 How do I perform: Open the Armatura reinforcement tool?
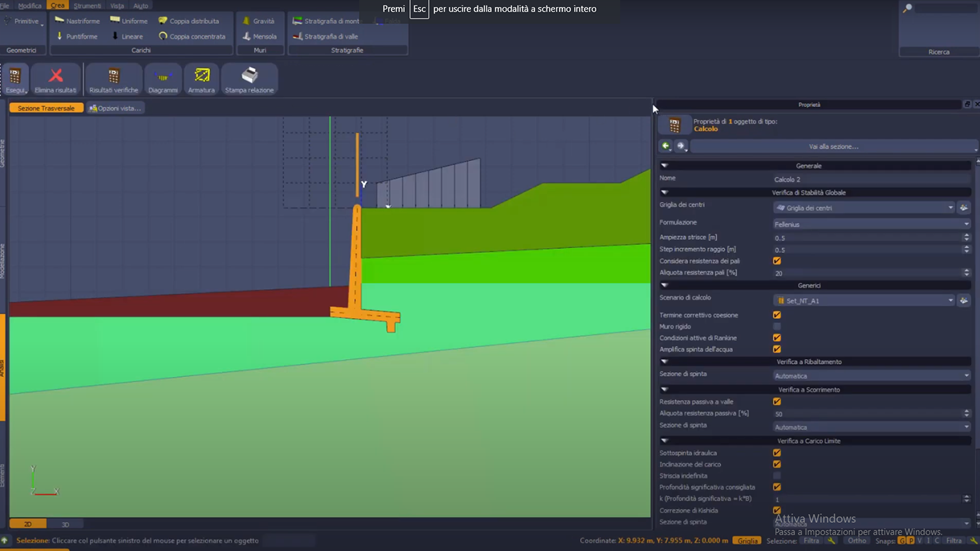pos(201,79)
